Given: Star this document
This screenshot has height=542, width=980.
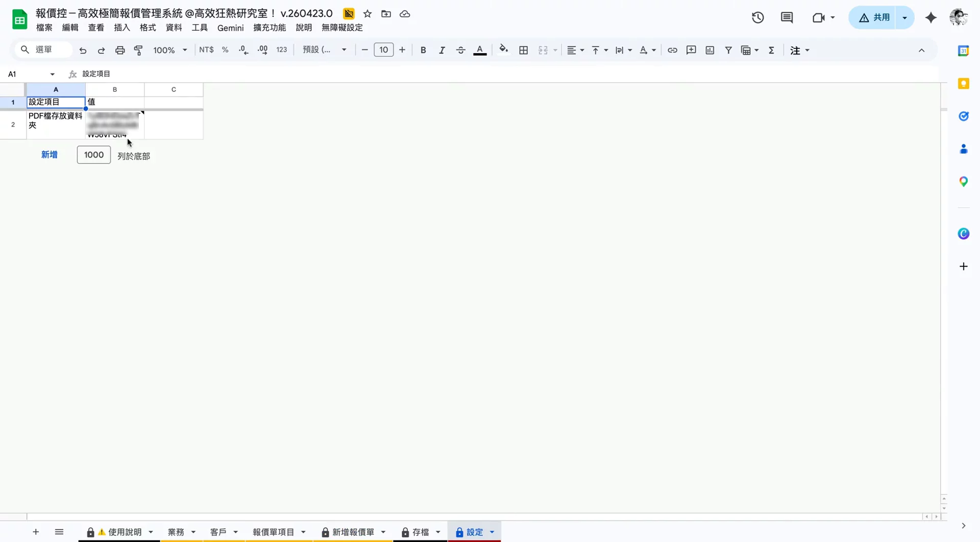Looking at the screenshot, I should click(x=367, y=14).
